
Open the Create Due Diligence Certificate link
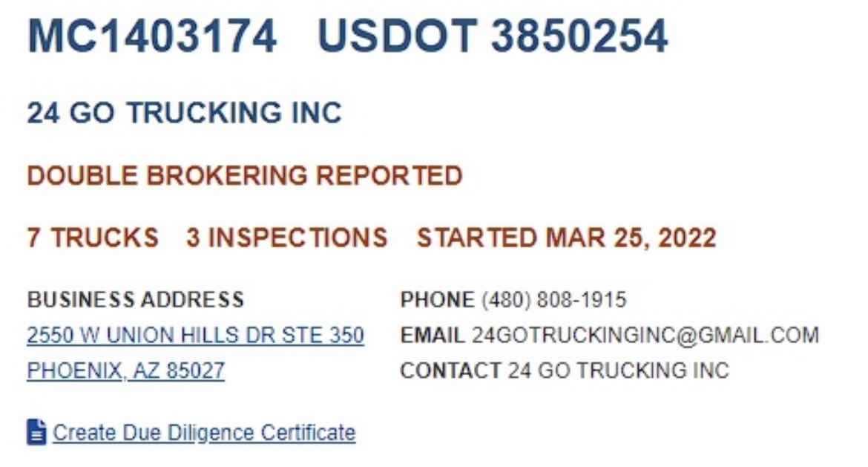(x=204, y=432)
